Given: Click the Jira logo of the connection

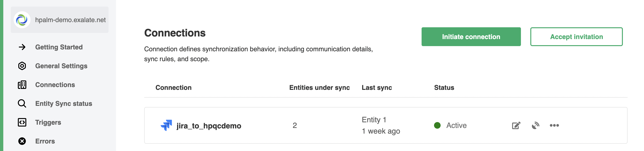Looking at the screenshot, I should point(166,125).
